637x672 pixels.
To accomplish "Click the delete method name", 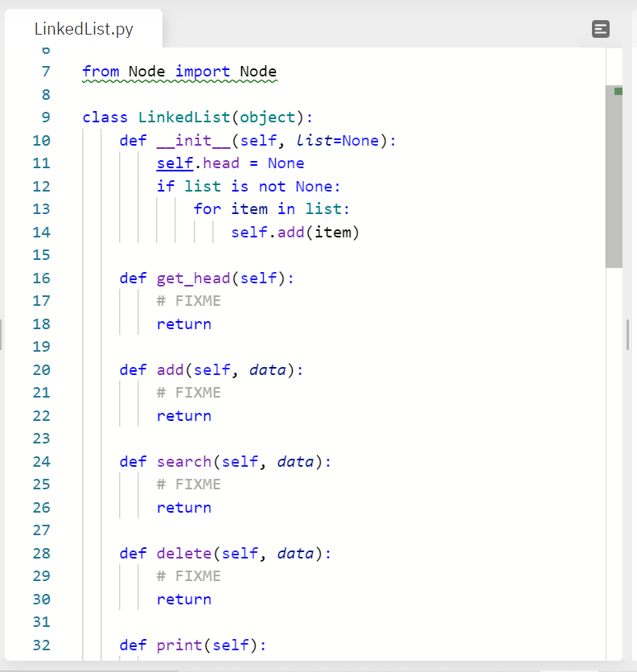I will pyautogui.click(x=184, y=553).
